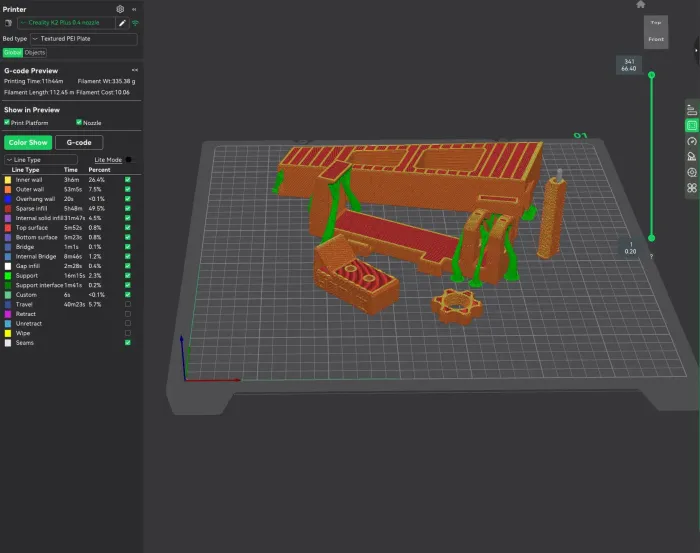
Task: Collapse the Printer panel with double-arrow icon
Action: pos(135,9)
